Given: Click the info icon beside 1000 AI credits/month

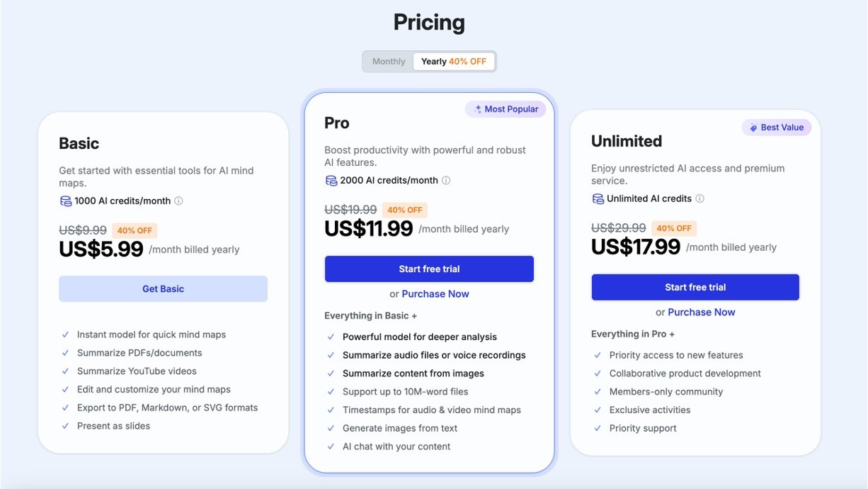Looking at the screenshot, I should 178,201.
